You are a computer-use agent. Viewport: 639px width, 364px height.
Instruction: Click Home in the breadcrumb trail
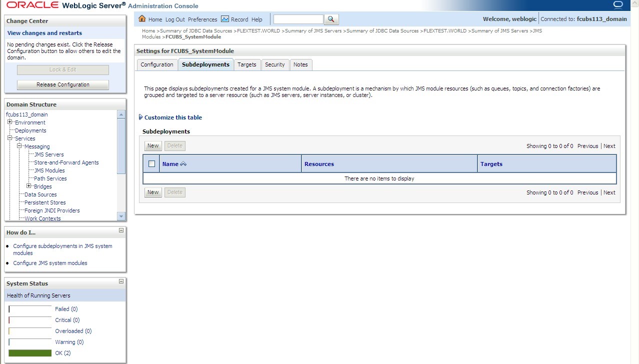(x=148, y=30)
